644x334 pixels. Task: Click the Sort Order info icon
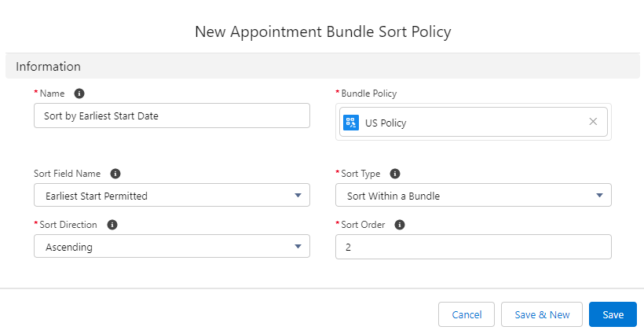pyautogui.click(x=400, y=225)
